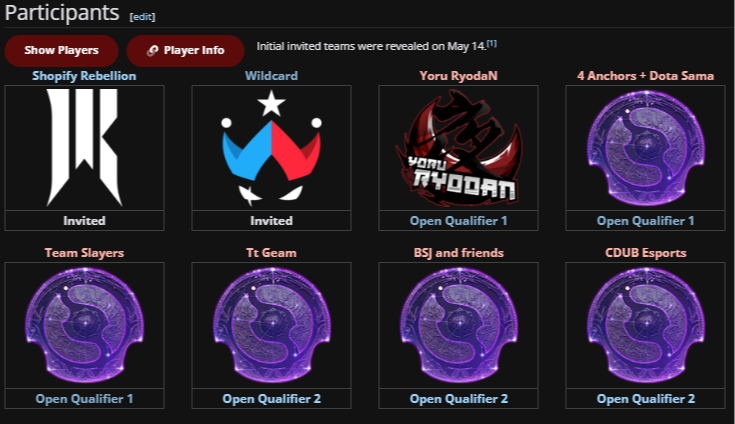Click the Wildcard jester logo
735x424 pixels.
click(x=271, y=148)
